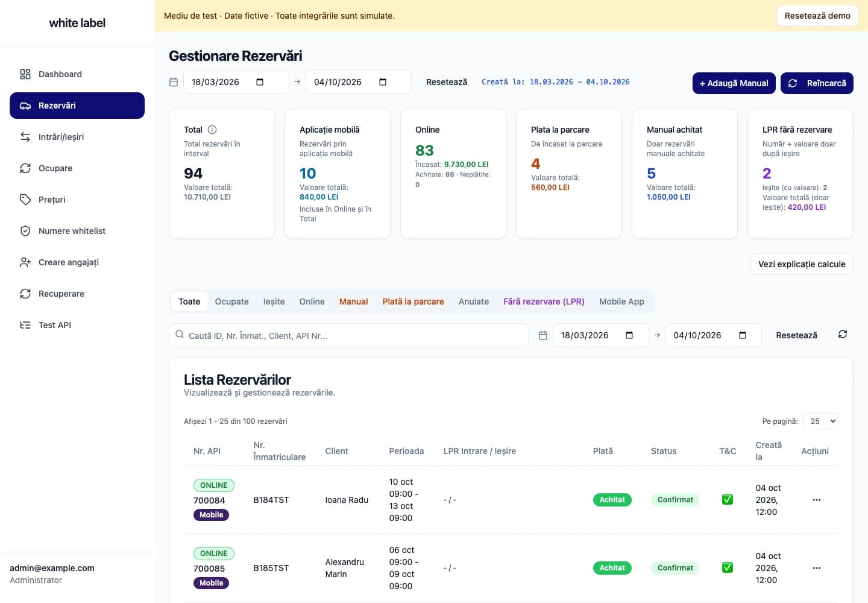This screenshot has width=868, height=603.
Task: Open actions menu for reservation 700085
Action: (x=817, y=568)
